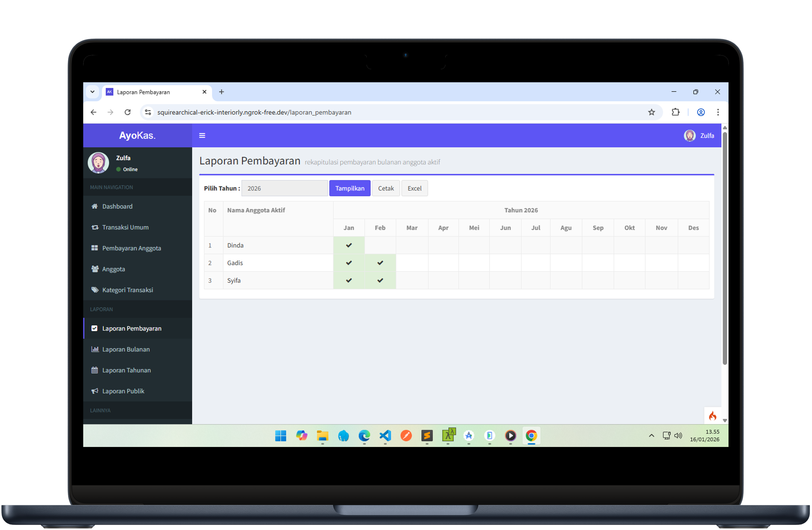Open the Pilih Tahun year dropdown
Screen dimensions: 812x530
point(284,188)
